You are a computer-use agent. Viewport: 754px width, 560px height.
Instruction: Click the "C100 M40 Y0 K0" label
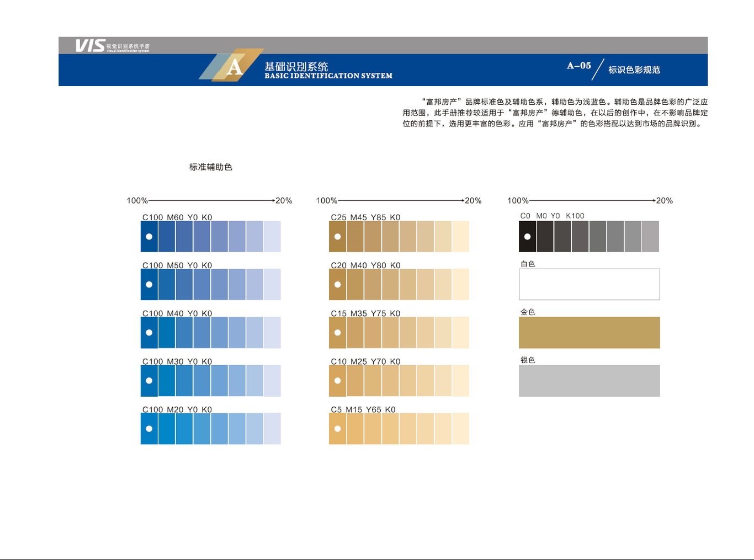tap(177, 313)
